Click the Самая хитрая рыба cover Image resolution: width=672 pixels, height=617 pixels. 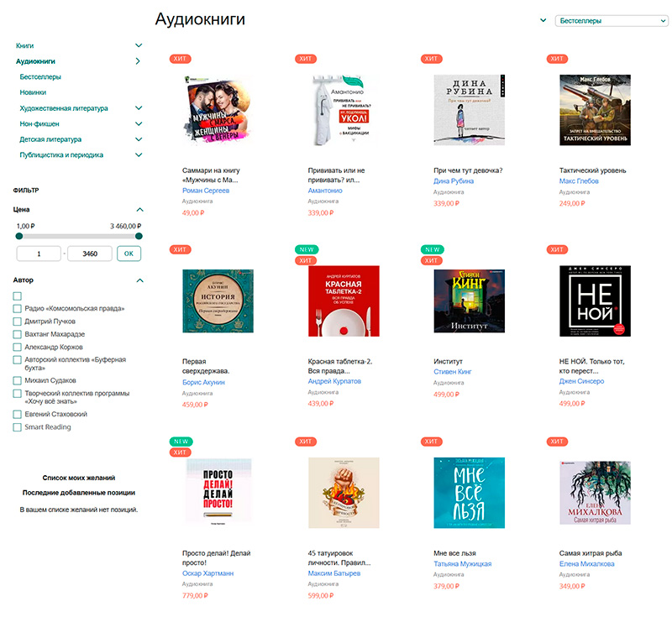point(595,492)
